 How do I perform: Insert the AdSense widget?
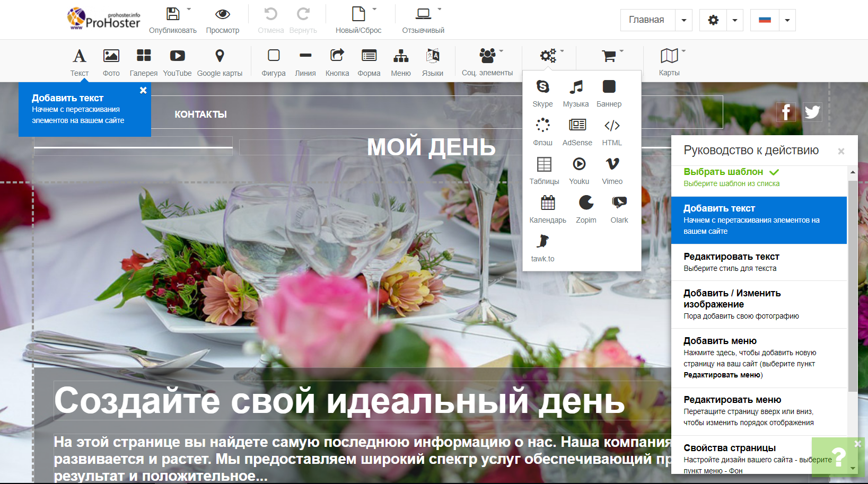click(577, 126)
